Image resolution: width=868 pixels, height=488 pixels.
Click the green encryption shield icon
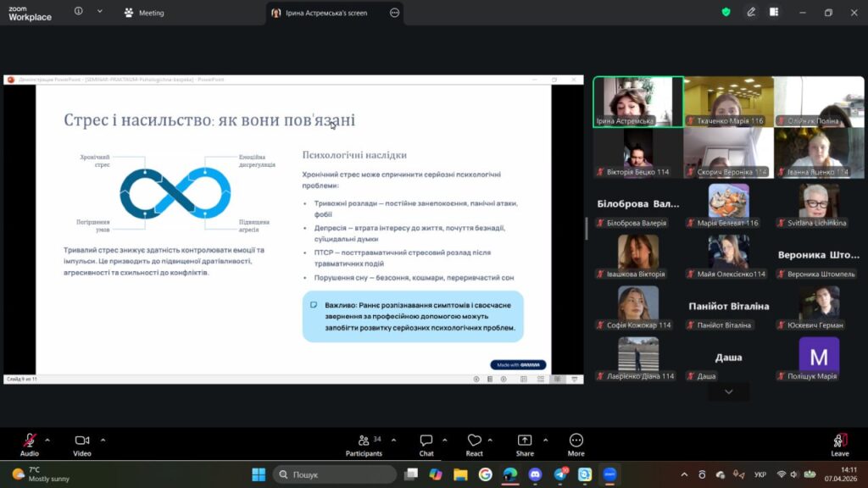(726, 13)
